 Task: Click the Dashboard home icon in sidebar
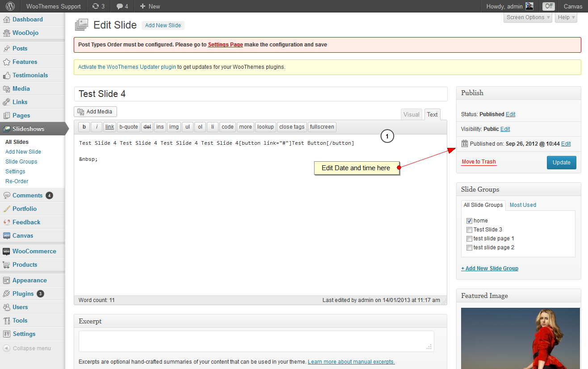[x=7, y=20]
